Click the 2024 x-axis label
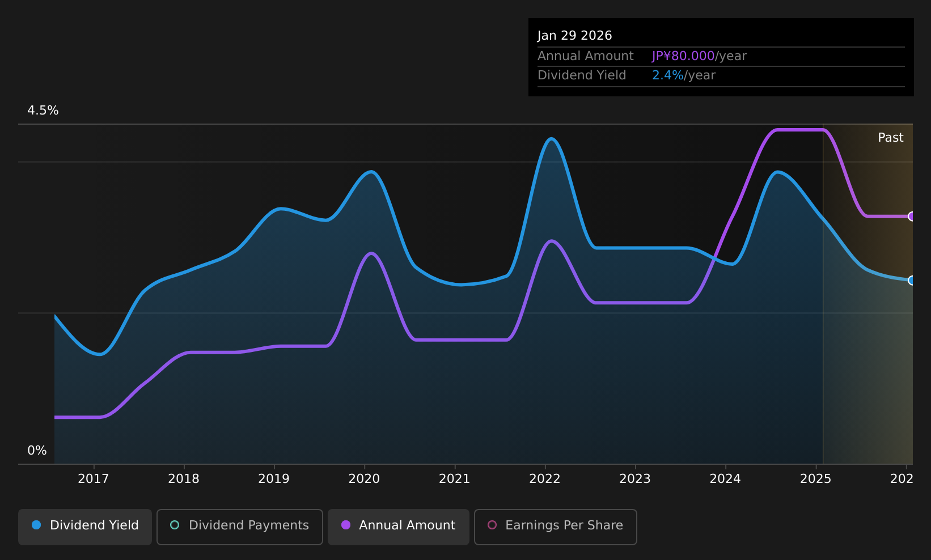Screen dimensions: 931x560 point(725,479)
